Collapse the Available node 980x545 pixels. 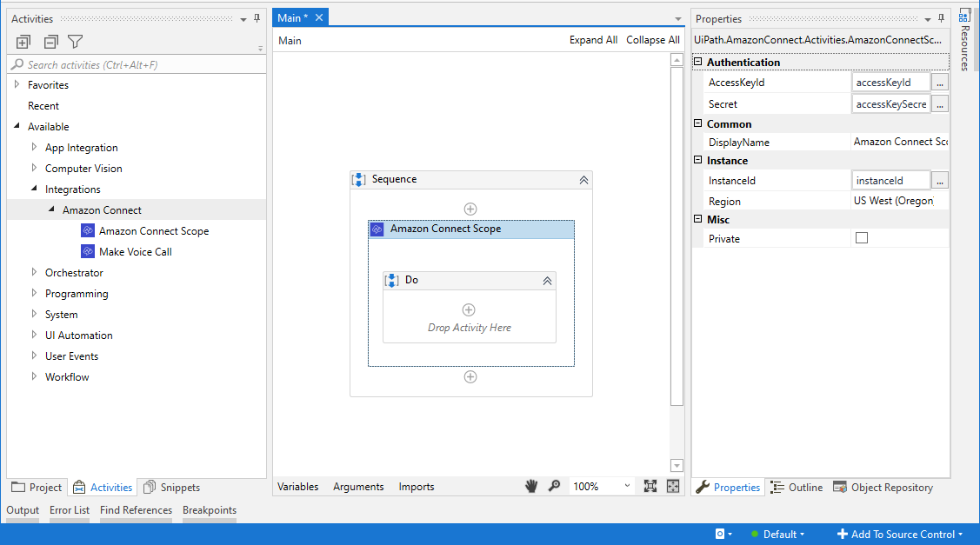[x=17, y=126]
